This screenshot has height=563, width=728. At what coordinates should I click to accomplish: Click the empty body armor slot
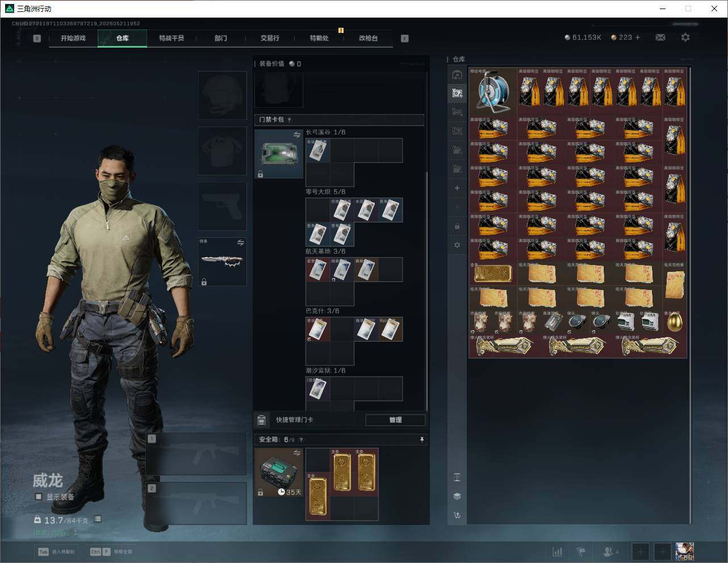pyautogui.click(x=222, y=151)
